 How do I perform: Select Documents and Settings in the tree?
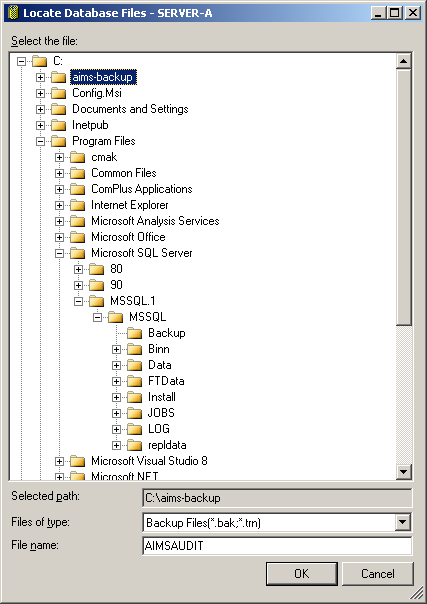(130, 109)
